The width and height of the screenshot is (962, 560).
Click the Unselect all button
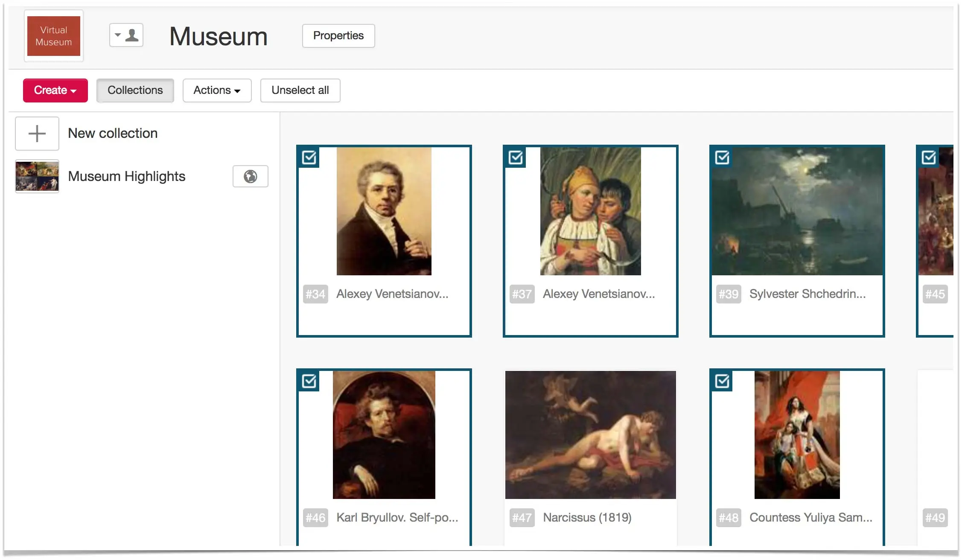[x=300, y=90]
